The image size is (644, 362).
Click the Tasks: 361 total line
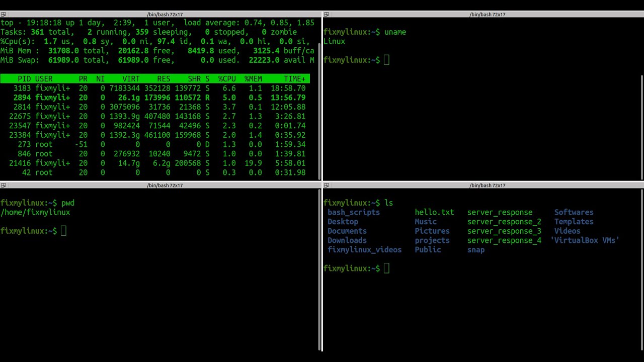[x=148, y=32]
